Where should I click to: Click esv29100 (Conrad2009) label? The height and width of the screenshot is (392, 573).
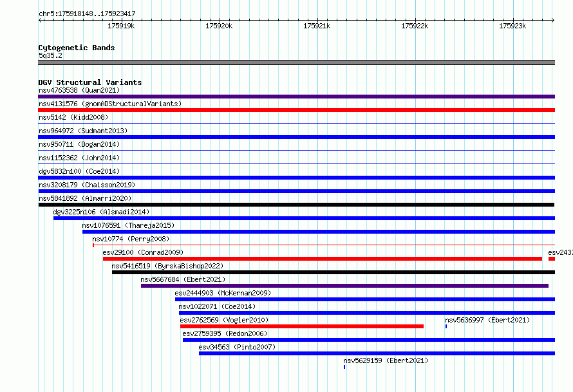click(143, 252)
